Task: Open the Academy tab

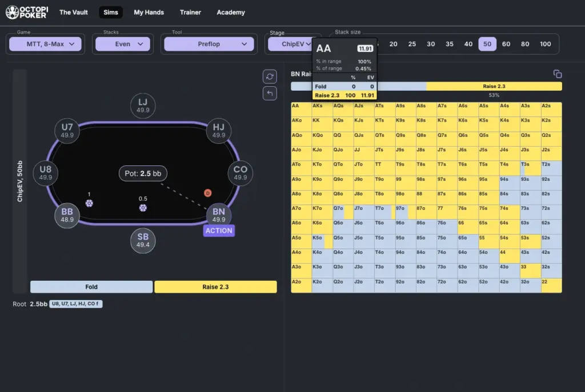Action: click(x=231, y=13)
